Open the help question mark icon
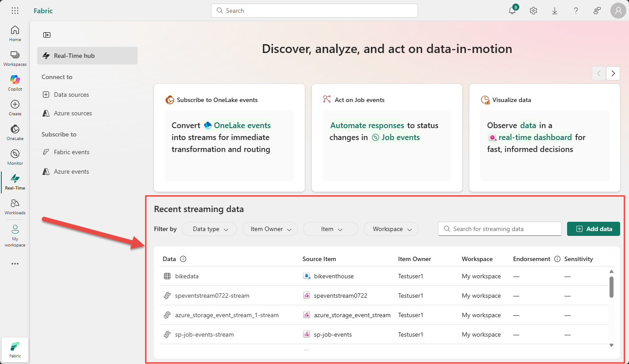 [576, 11]
